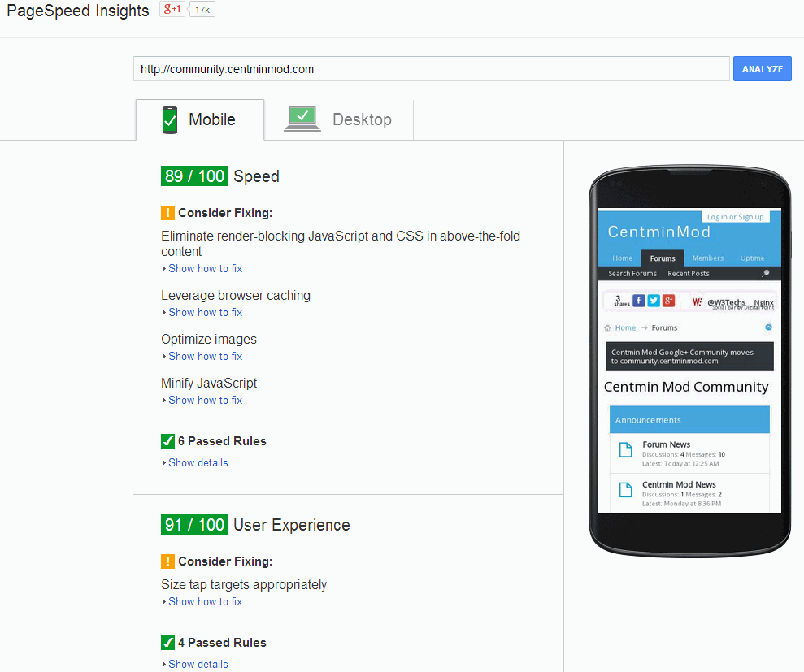This screenshot has width=804, height=672.
Task: Click the PageSpeed Insights title
Action: [78, 11]
